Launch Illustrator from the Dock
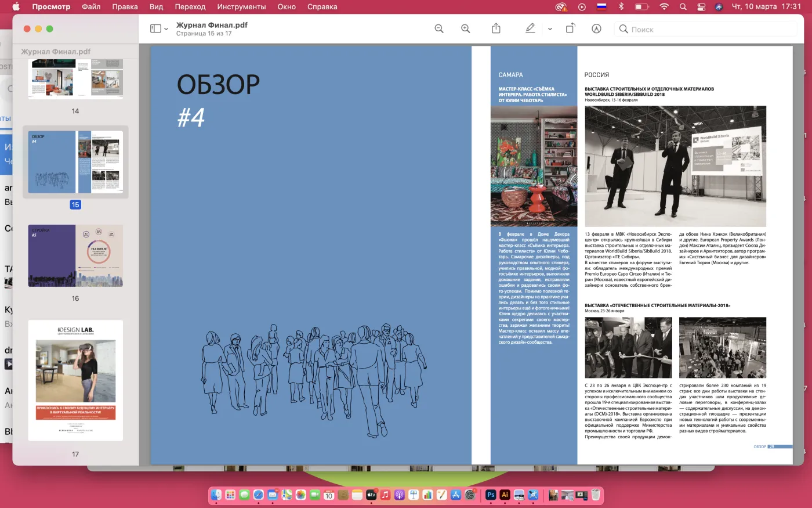The height and width of the screenshot is (508, 812). (x=505, y=495)
